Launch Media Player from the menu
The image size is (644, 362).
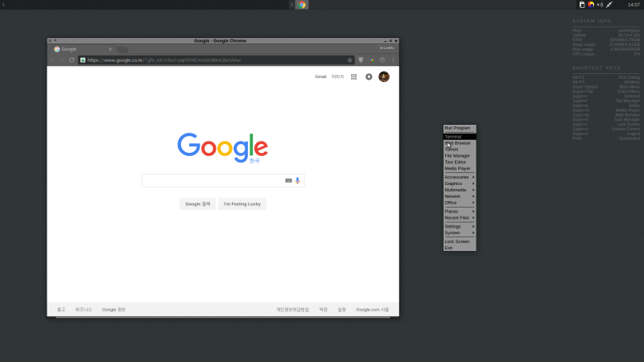(460, 169)
